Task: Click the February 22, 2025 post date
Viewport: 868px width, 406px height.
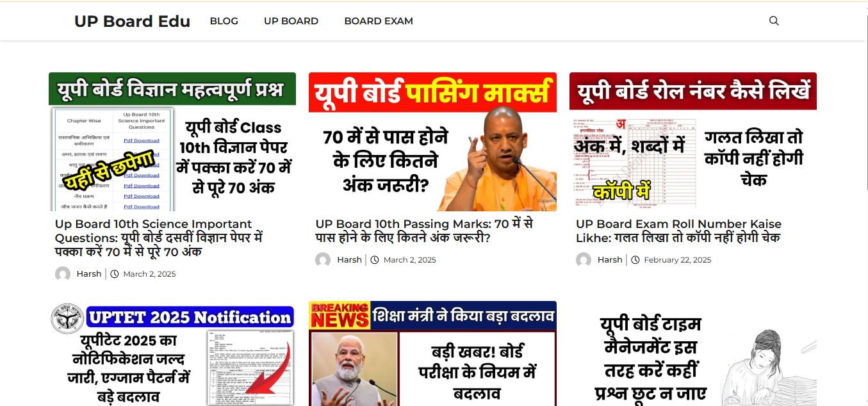Action: click(x=678, y=260)
